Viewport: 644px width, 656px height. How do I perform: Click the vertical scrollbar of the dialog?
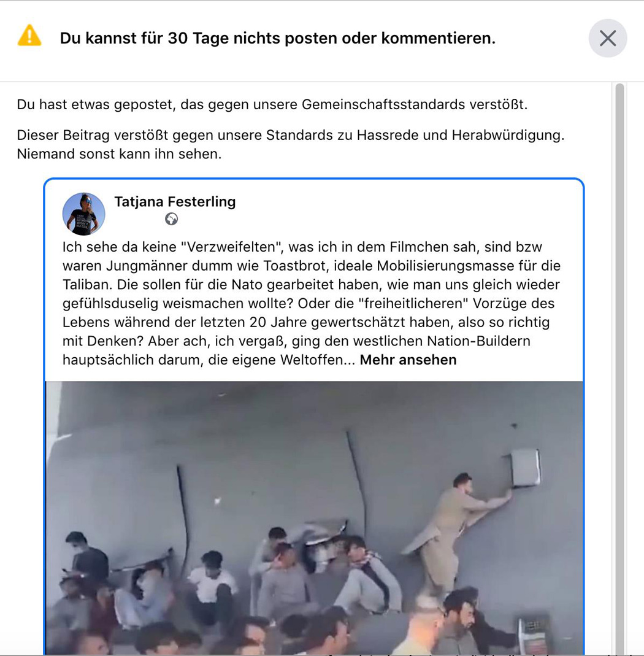(619, 368)
